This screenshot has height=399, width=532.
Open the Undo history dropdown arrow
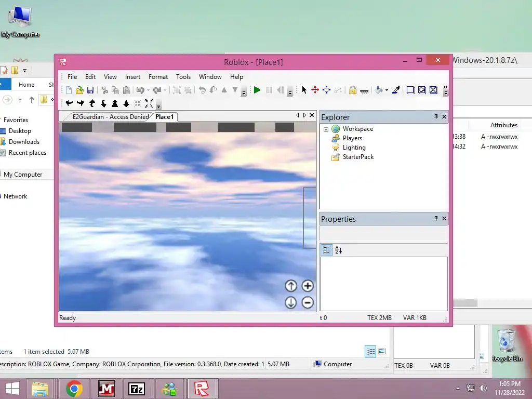coord(148,90)
